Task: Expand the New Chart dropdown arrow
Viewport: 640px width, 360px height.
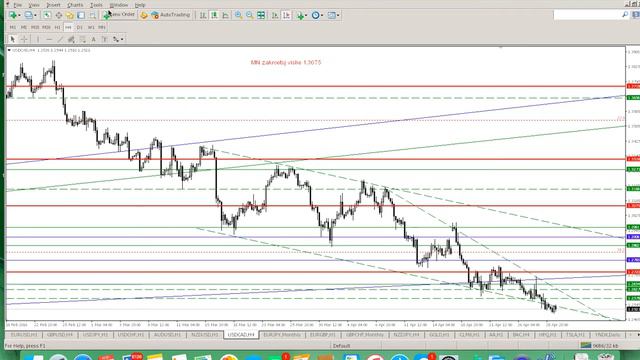Action: point(19,16)
